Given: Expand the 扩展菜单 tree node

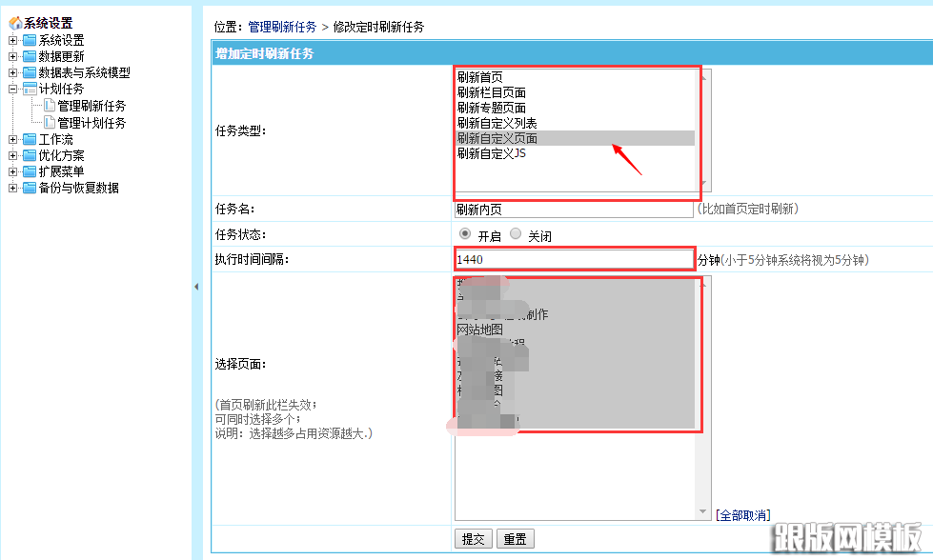Looking at the screenshot, I should point(12,171).
